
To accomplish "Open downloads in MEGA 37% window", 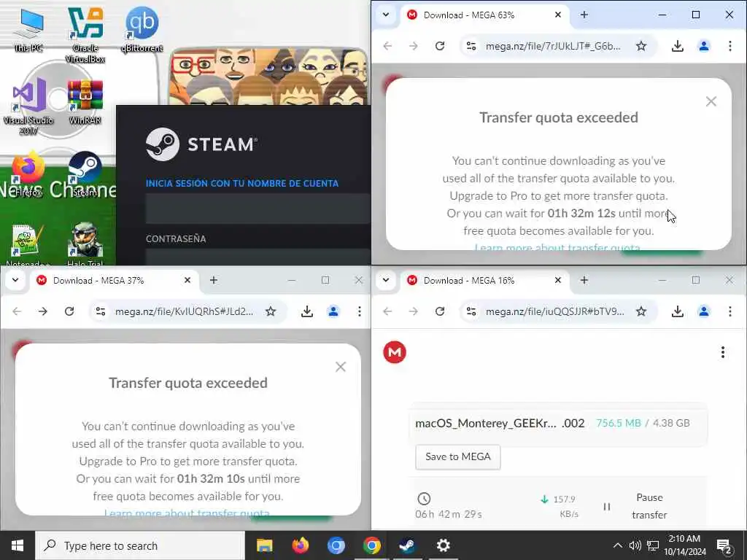I will click(307, 311).
